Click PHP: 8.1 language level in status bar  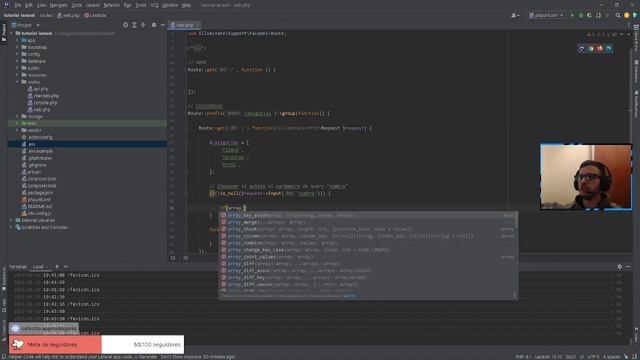coord(523,357)
